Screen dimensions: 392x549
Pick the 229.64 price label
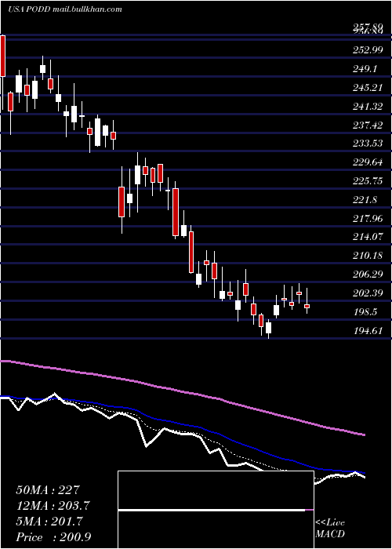(x=368, y=162)
